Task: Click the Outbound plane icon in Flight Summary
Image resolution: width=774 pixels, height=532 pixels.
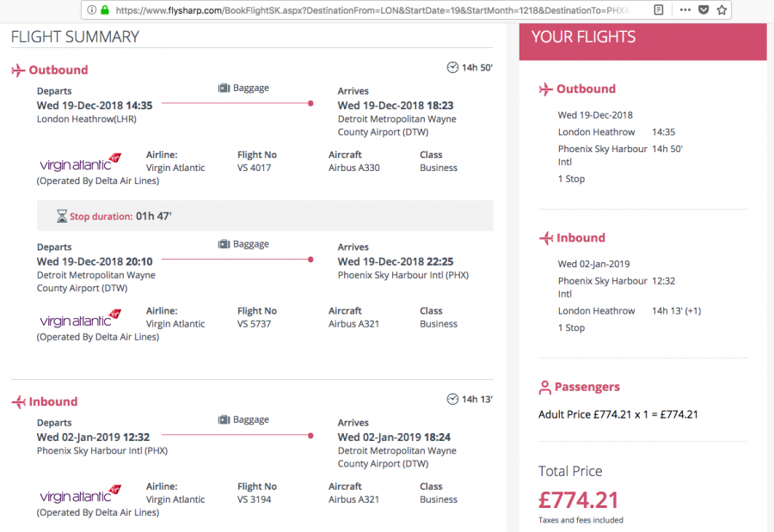Action: [18, 70]
